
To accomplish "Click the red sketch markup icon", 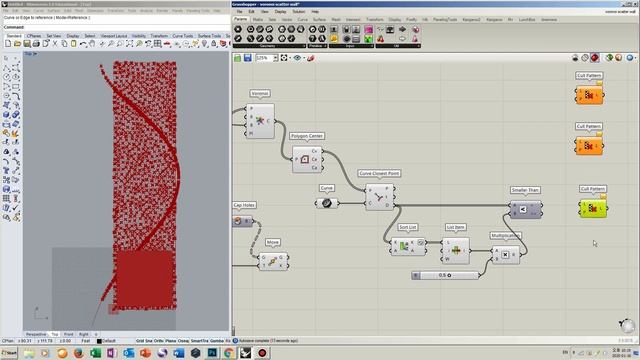I will [x=311, y=58].
